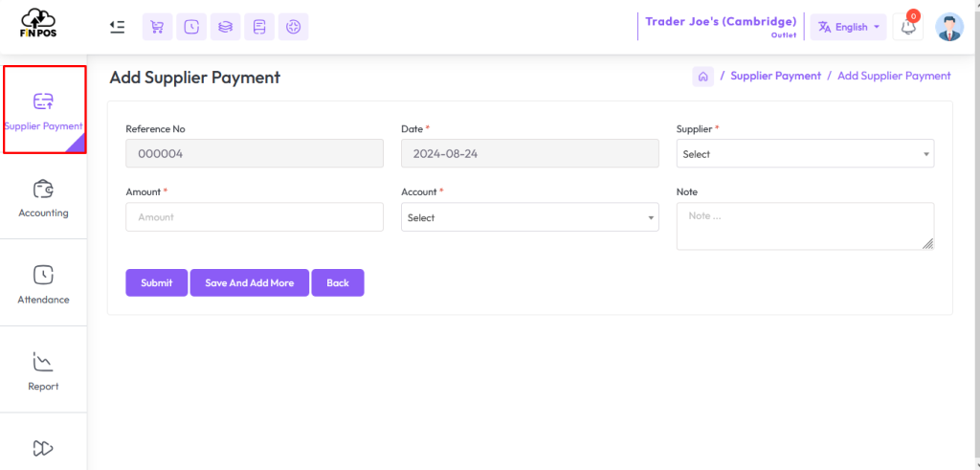Expand the Account select dropdown
Image resolution: width=980 pixels, height=470 pixels.
pos(529,217)
